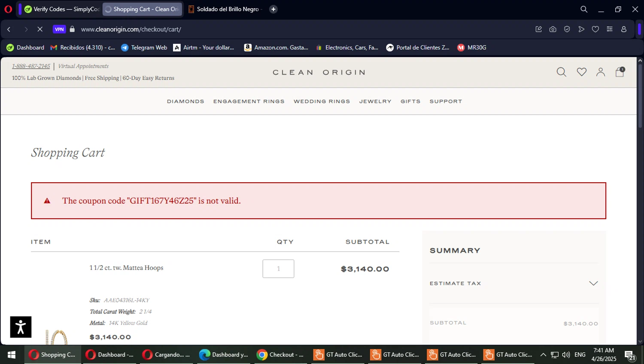Switch ENG input language indicator
The width and height of the screenshot is (644, 364).
tap(580, 355)
